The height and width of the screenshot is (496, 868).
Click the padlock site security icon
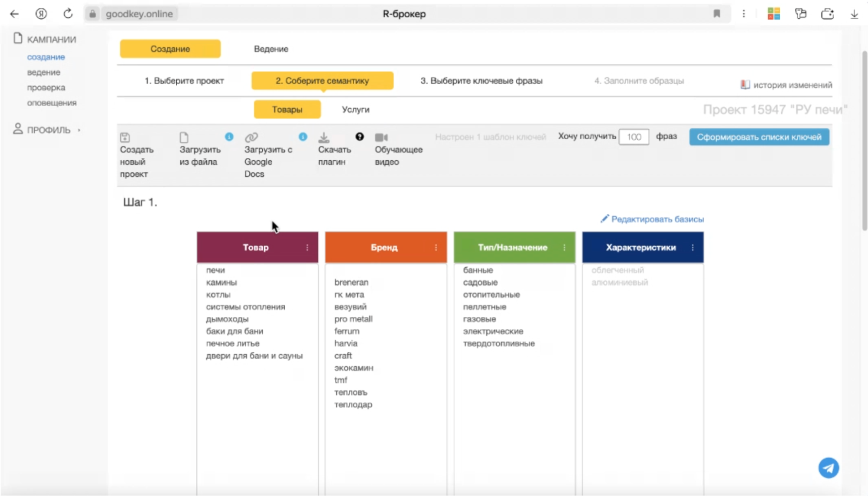(92, 14)
